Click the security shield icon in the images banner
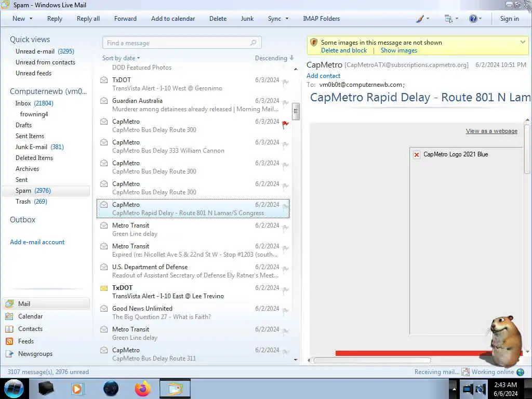Viewport: 532px width, 399px height. 314,43
